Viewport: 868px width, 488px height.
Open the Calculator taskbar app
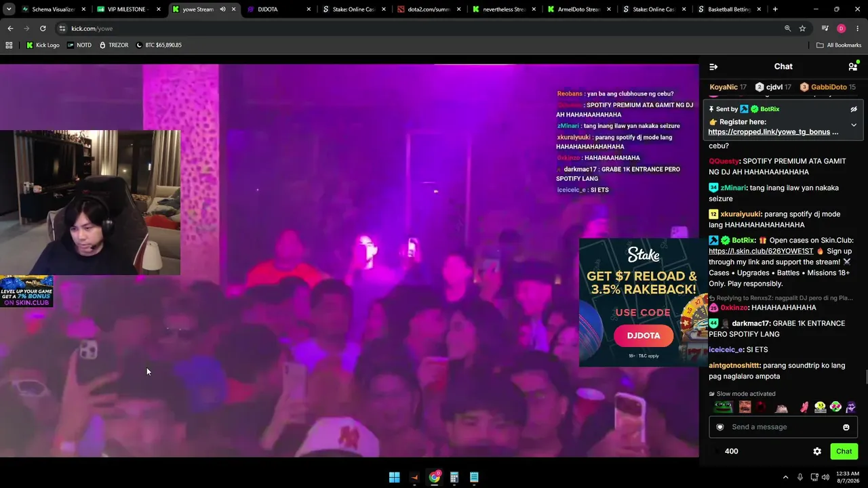click(454, 477)
